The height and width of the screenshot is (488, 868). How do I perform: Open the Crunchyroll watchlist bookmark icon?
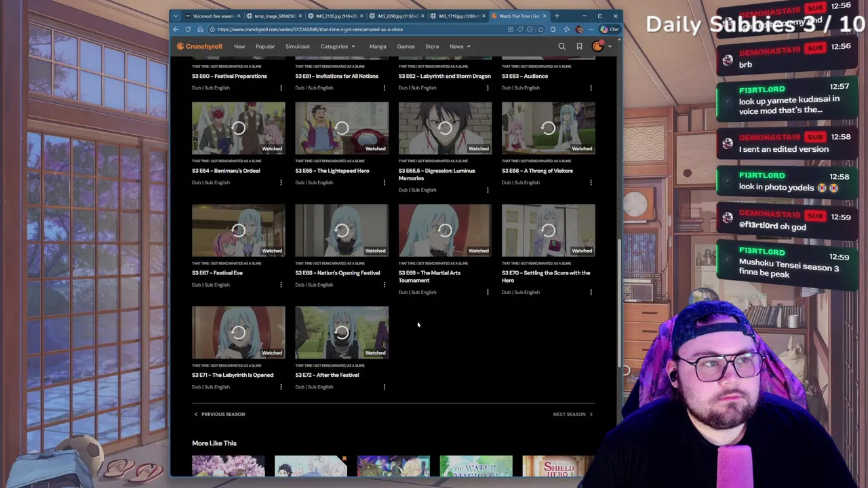click(x=579, y=47)
